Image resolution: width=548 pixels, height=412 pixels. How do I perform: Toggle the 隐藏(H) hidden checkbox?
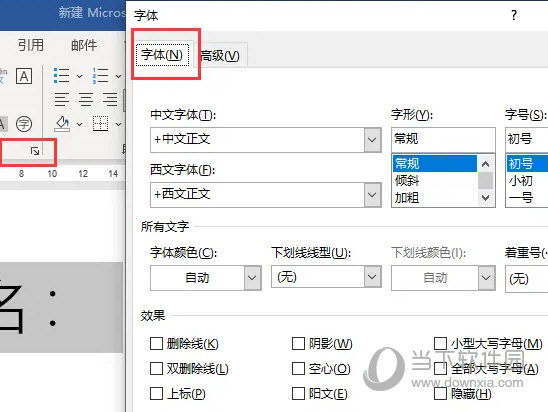(x=440, y=393)
